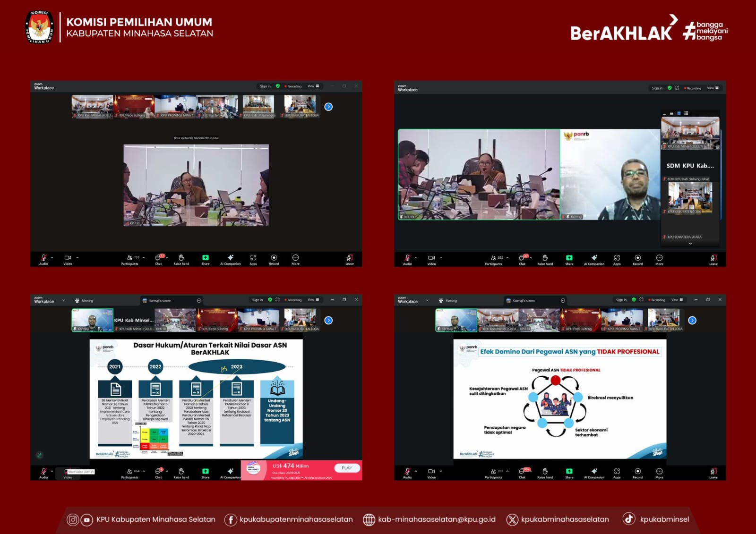This screenshot has height=534, width=756.
Task: Expand the chevron below KPU SUMATERA UTARA
Action: tap(690, 244)
